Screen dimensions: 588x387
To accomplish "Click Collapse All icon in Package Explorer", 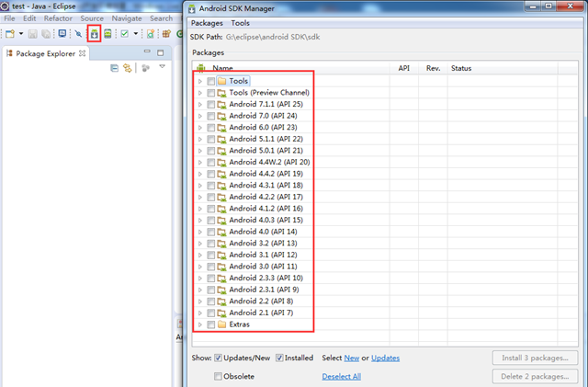I will 114,68.
